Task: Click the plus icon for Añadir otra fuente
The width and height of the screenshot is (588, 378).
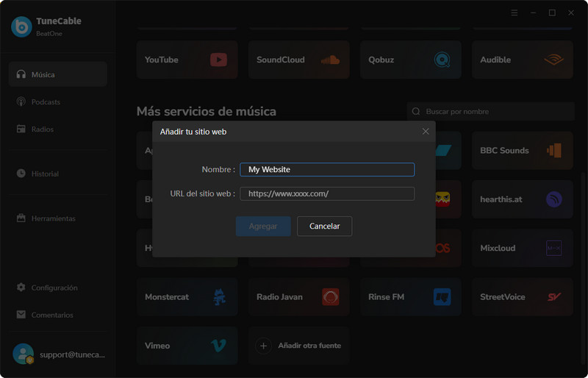Action: pyautogui.click(x=263, y=346)
